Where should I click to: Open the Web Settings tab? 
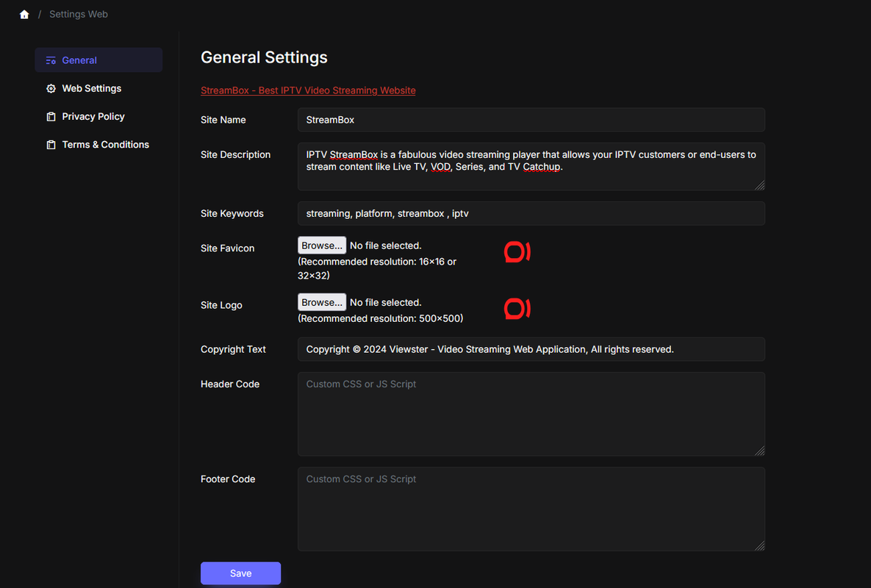point(91,88)
